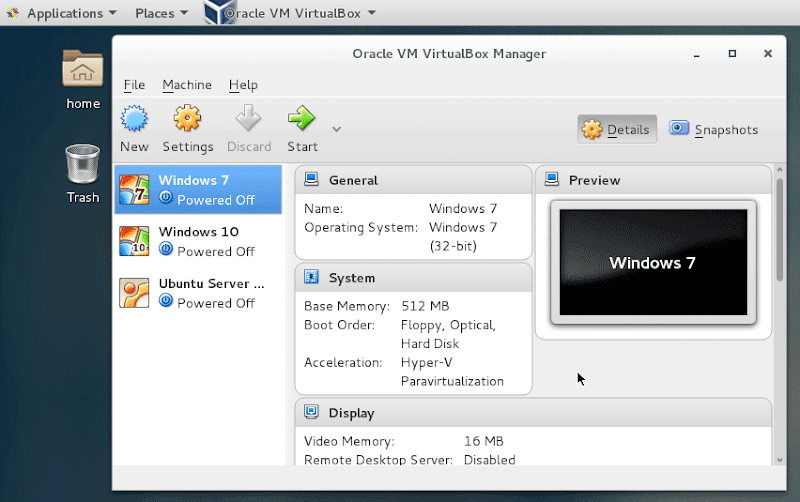800x502 pixels.
Task: Open the Machine menu
Action: (x=187, y=85)
